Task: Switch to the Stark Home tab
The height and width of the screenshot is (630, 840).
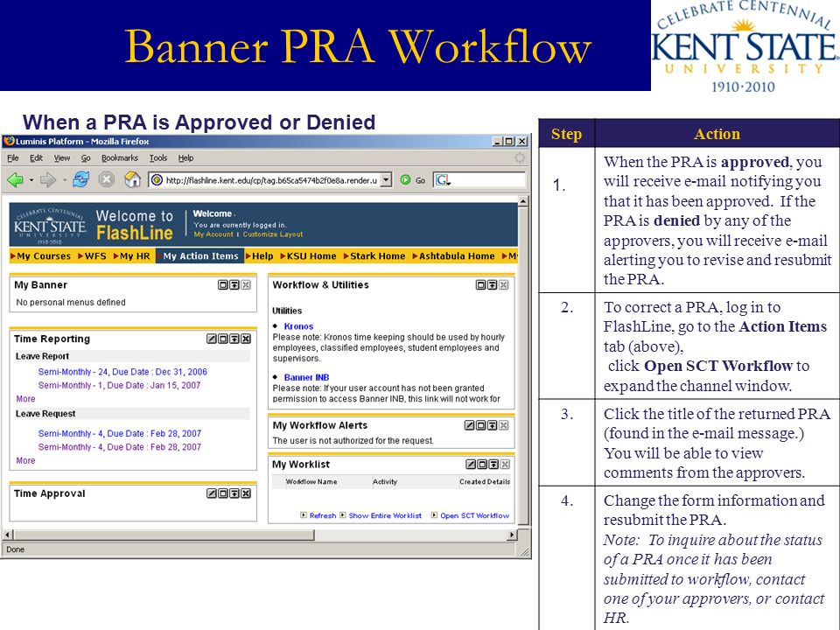Action: coord(374,256)
